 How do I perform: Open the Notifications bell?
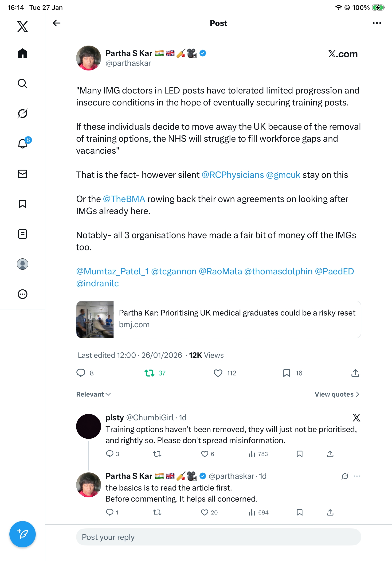pos(23,144)
